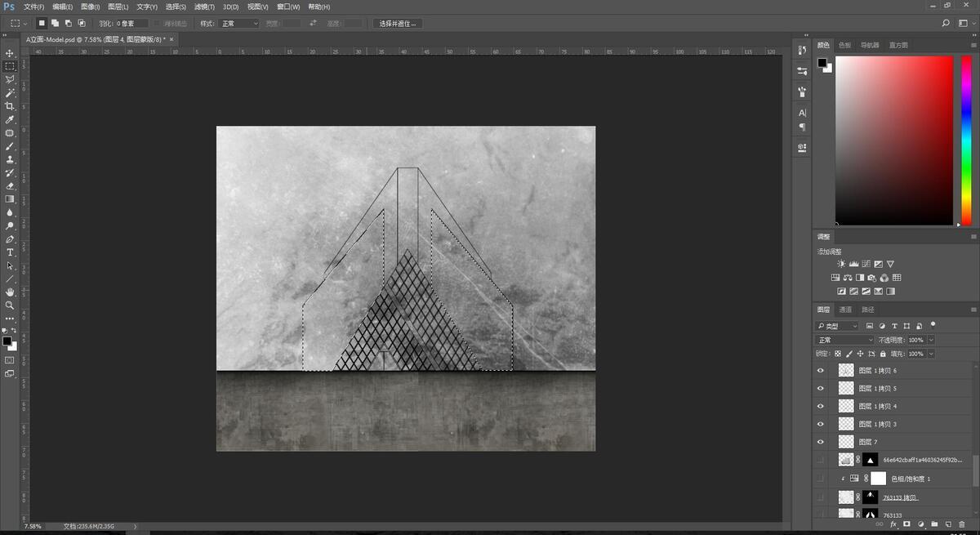980x535 pixels.
Task: Hide layer 图层 1 拷贝 5
Action: click(x=821, y=388)
